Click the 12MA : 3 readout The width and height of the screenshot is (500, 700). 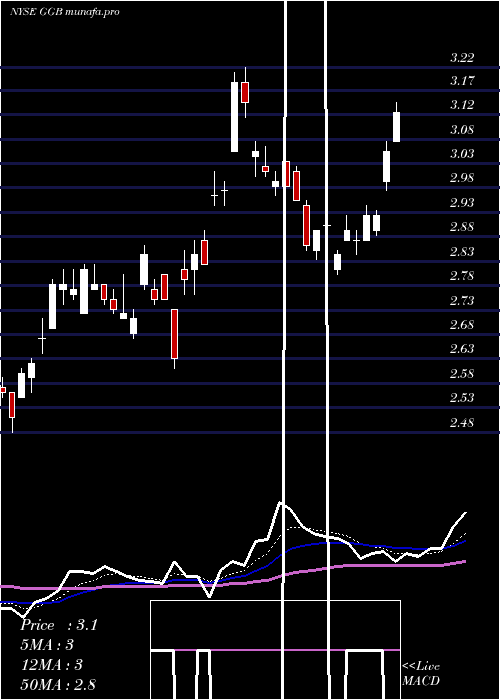click(x=52, y=665)
